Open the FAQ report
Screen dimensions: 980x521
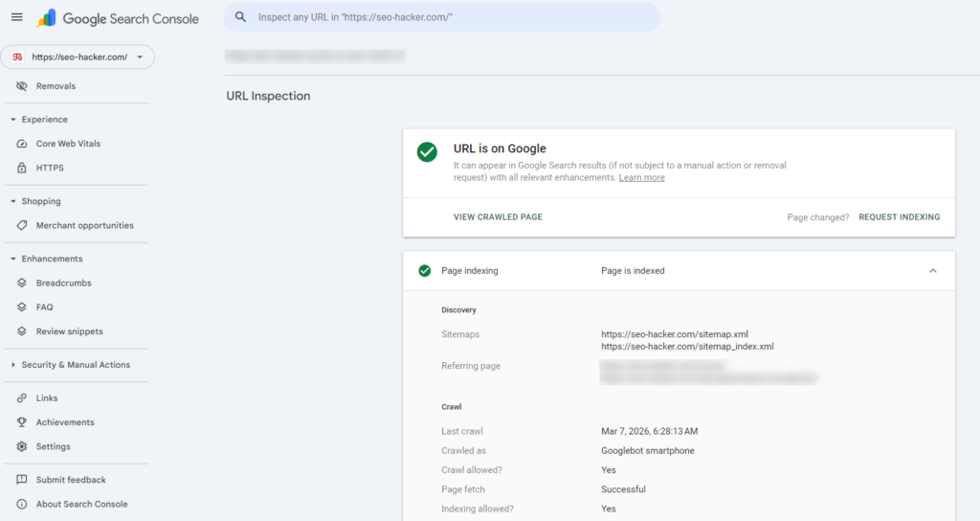click(x=44, y=307)
